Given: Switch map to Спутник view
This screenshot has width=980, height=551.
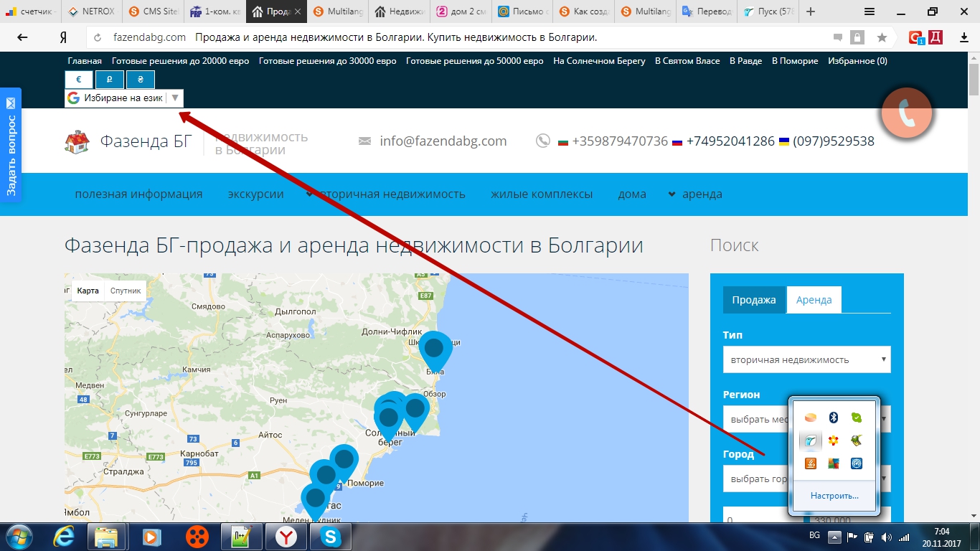Looking at the screenshot, I should [x=126, y=291].
